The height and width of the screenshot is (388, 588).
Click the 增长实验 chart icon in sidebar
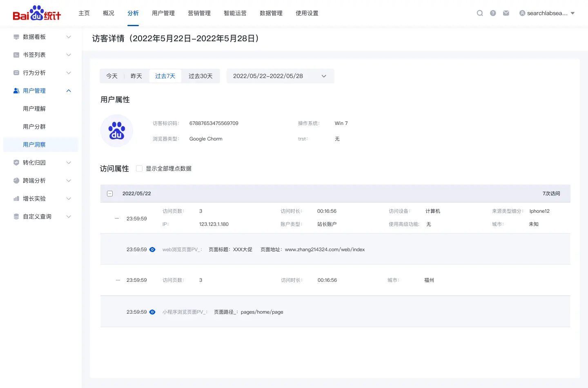click(16, 198)
